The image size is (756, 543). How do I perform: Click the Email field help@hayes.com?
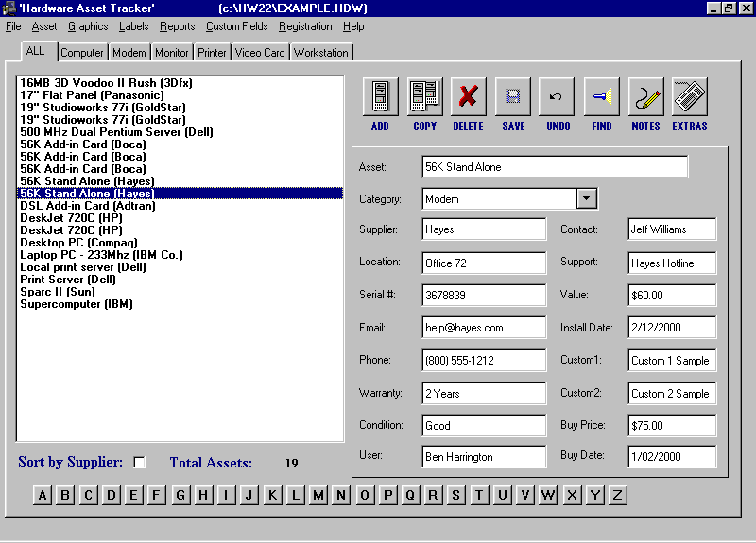click(484, 328)
